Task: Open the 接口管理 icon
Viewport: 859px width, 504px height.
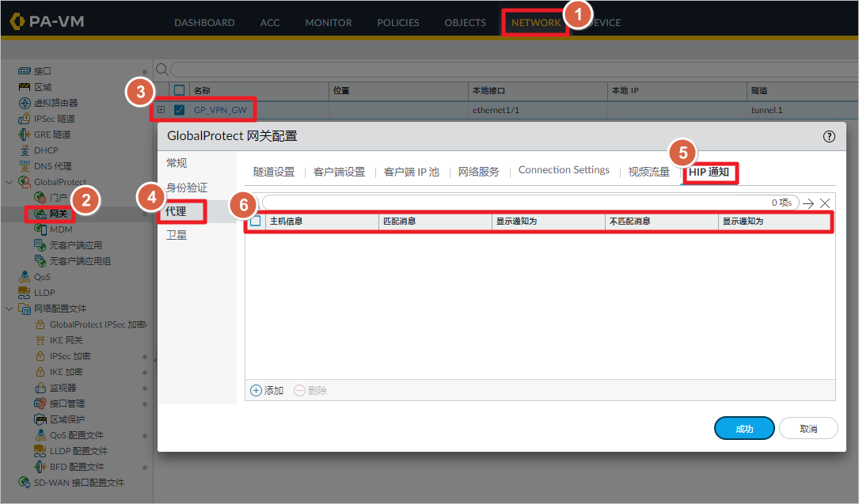Action: pyautogui.click(x=40, y=404)
